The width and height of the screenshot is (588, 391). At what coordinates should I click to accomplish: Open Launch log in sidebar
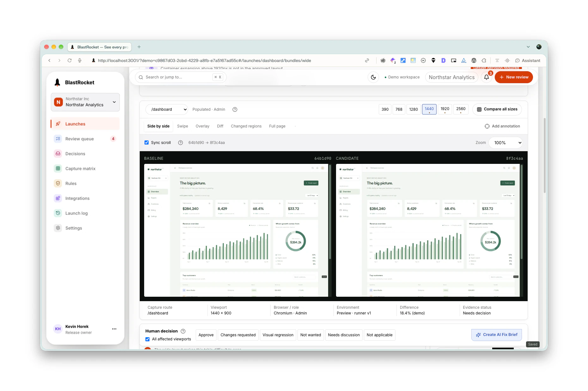point(85,213)
